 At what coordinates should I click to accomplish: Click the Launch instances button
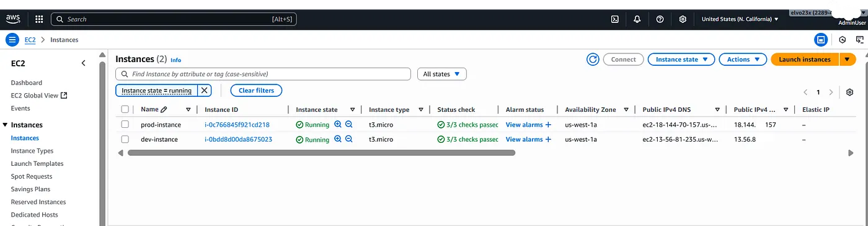(x=805, y=60)
